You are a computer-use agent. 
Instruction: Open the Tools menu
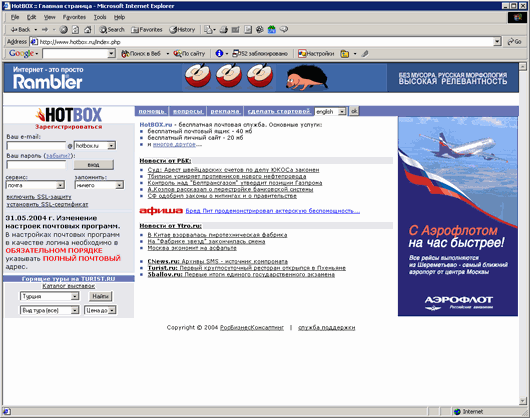point(100,17)
